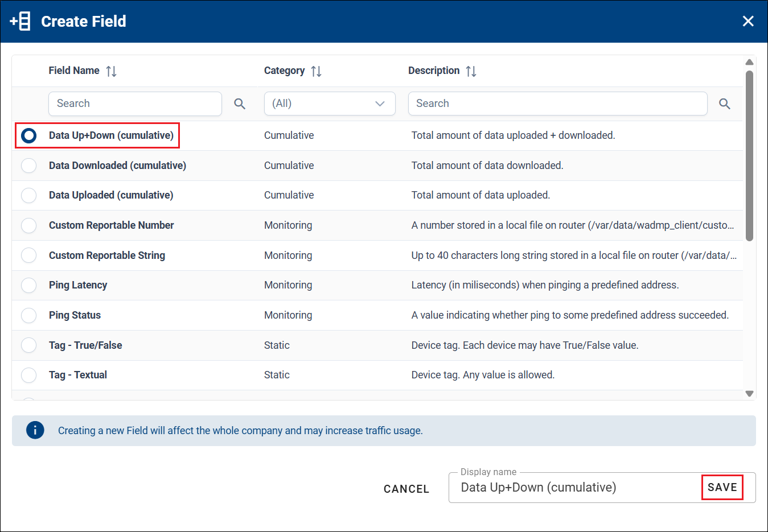Click the Create Field icon in header
This screenshot has width=768, height=532.
[20, 22]
